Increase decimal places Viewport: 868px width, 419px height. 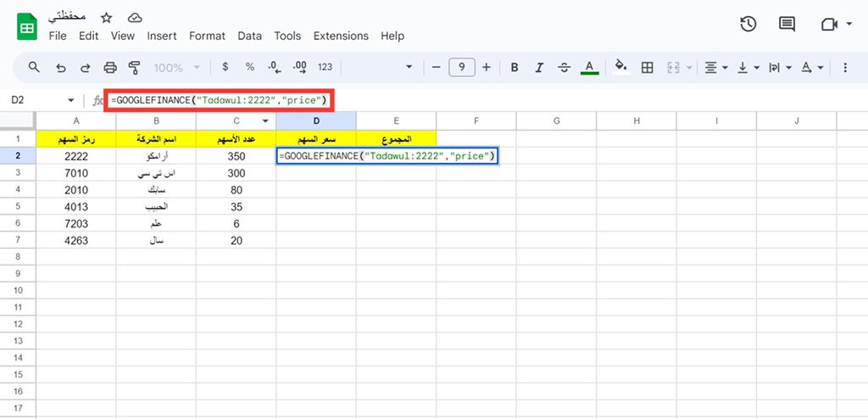tap(299, 67)
